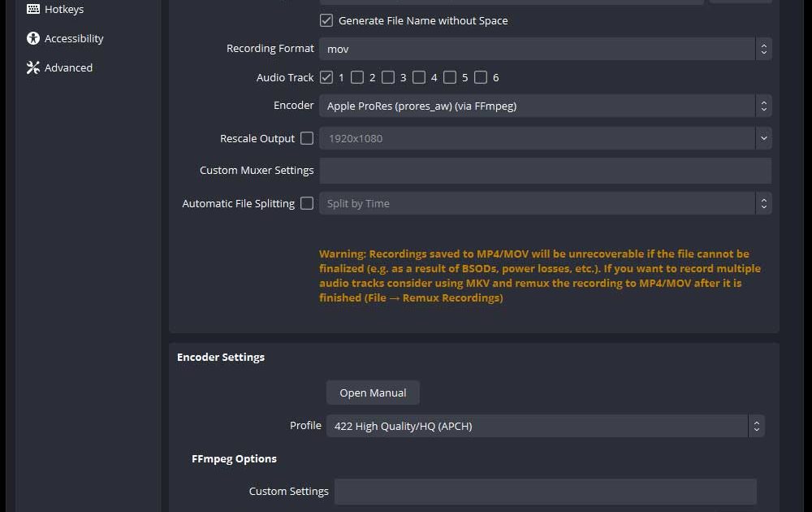The image size is (812, 512).
Task: Click the Advanced tools icon
Action: click(x=33, y=67)
